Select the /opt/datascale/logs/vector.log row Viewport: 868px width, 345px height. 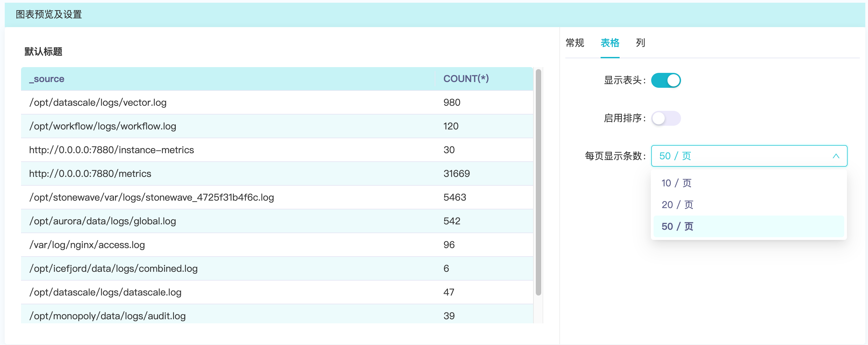[277, 102]
